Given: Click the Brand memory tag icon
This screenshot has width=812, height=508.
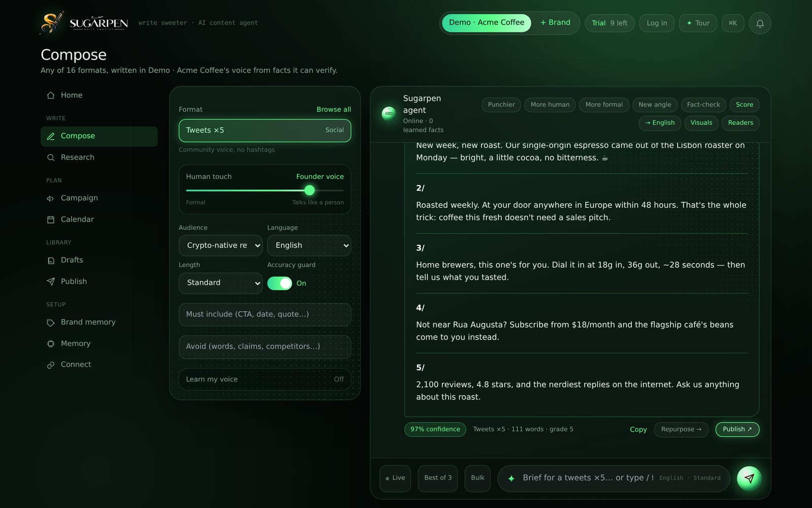Looking at the screenshot, I should [51, 323].
